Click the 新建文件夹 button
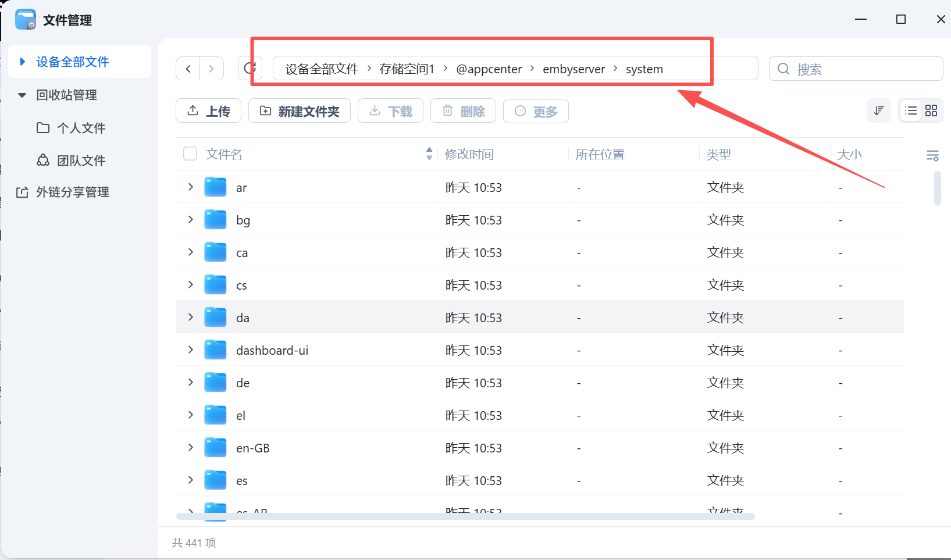This screenshot has height=560, width=951. (300, 110)
